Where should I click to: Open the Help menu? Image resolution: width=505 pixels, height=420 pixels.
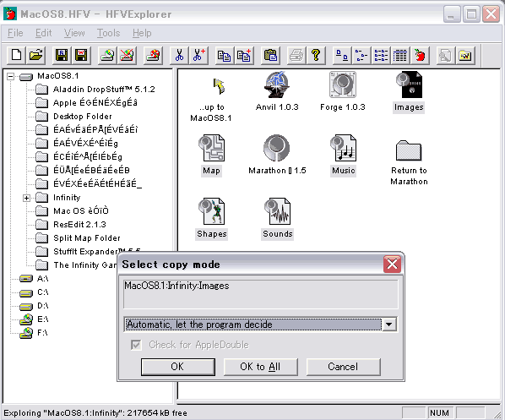142,33
